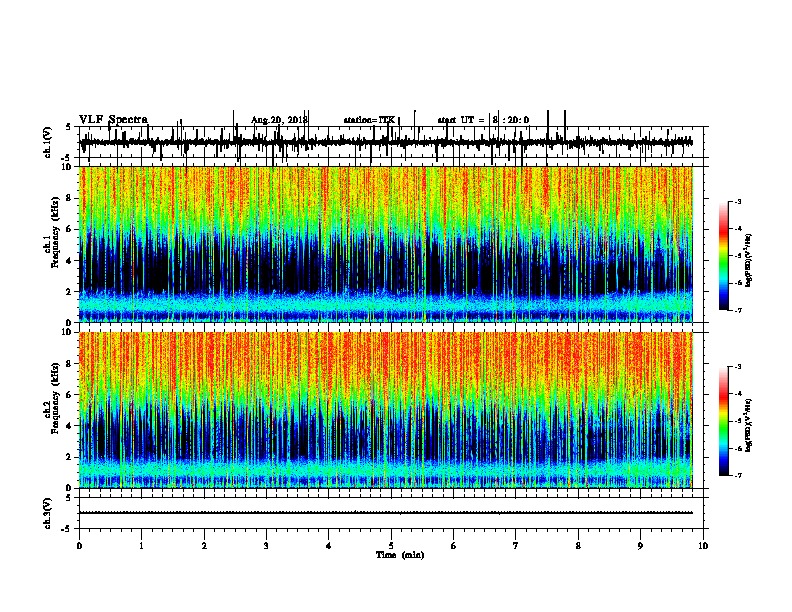Click time axis tick label "3"
Image resolution: width=792 pixels, height=612 pixels.
pos(266,546)
